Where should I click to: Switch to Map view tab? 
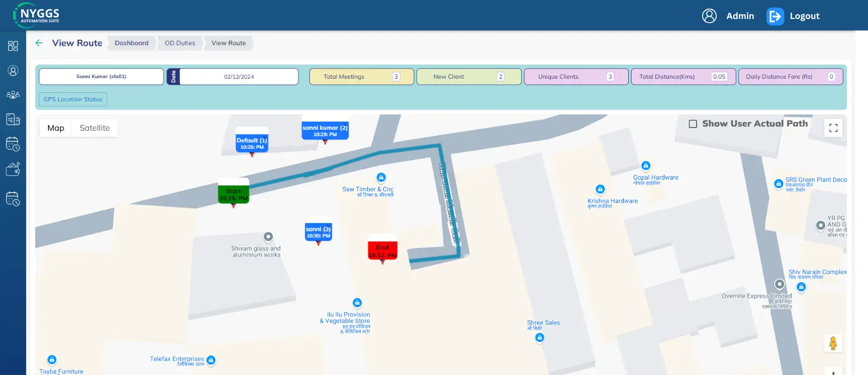[56, 128]
